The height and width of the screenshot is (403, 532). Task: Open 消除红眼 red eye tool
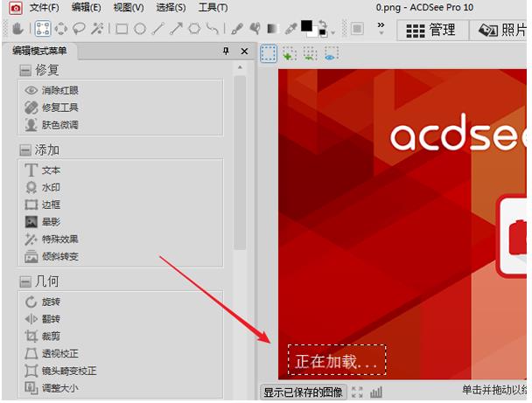52,91
